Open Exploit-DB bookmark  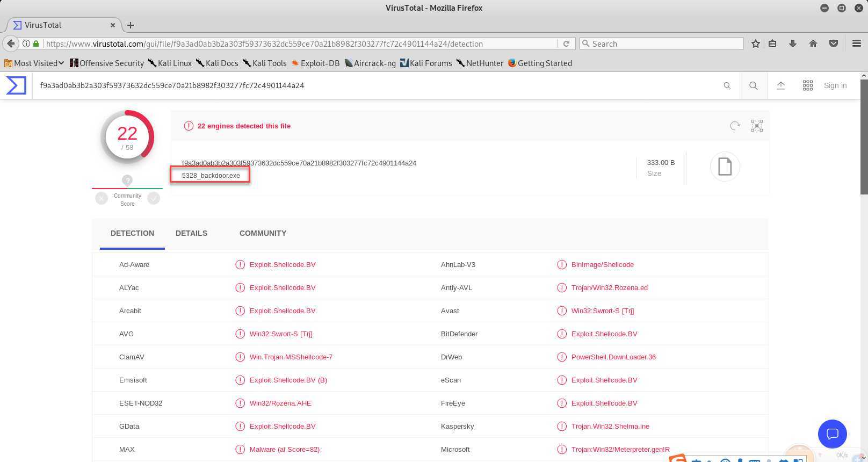(x=315, y=63)
